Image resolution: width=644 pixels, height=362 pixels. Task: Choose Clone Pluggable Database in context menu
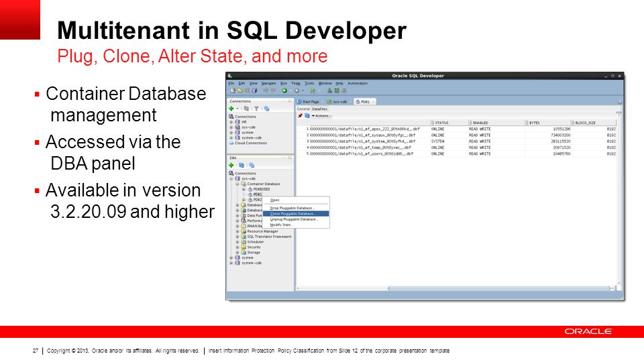pos(296,214)
